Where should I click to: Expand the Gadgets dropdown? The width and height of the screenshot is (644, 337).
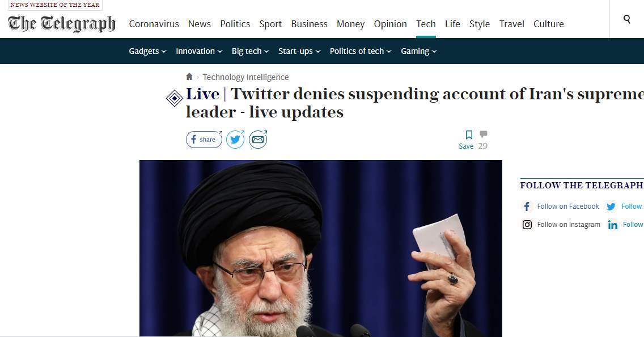tap(147, 51)
